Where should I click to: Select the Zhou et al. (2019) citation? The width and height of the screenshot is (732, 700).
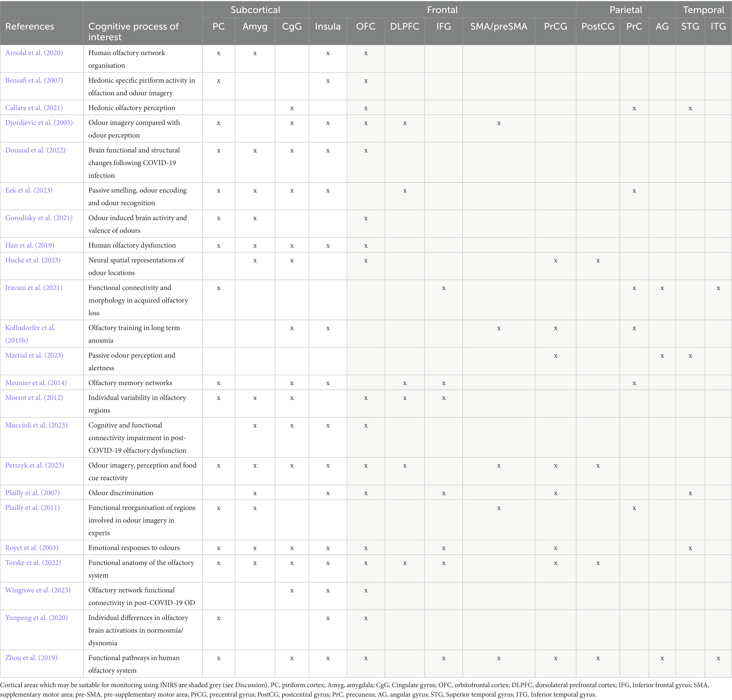31,658
